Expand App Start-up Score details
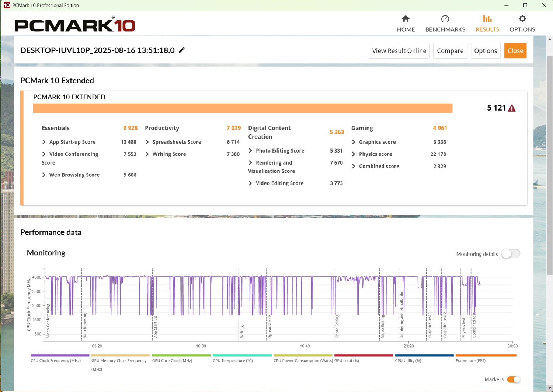Image resolution: width=553 pixels, height=392 pixels. 44,142
